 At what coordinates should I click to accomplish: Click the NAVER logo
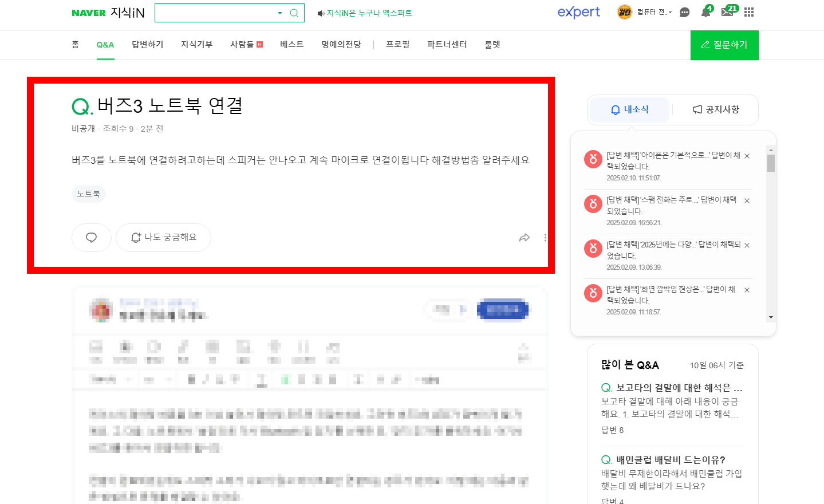click(89, 13)
